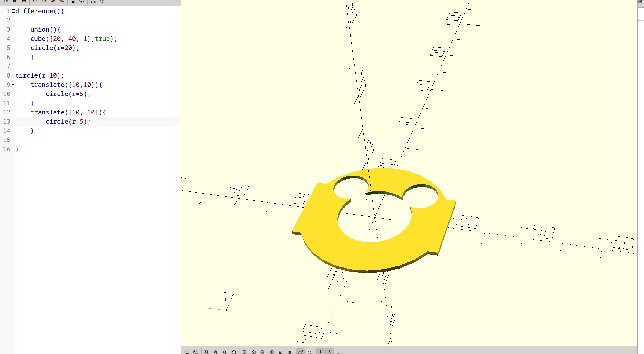The height and width of the screenshot is (354, 644).
Task: Click line number 2 in the gutter
Action: [x=9, y=20]
